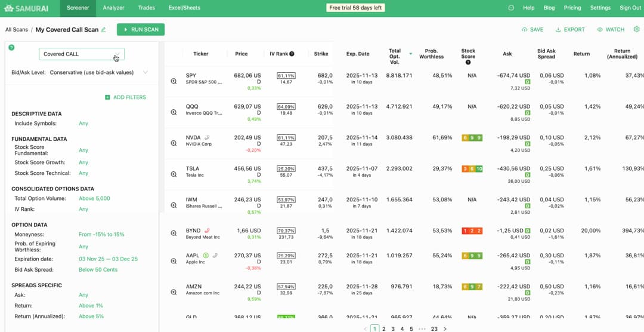Click TSLA stock score color badges

pos(472,168)
